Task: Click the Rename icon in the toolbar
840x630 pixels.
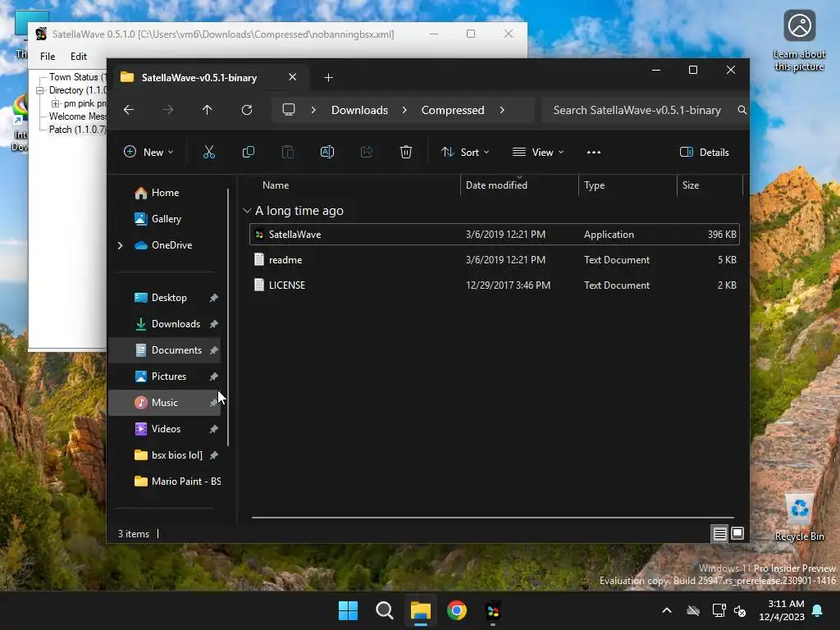Action: (326, 152)
